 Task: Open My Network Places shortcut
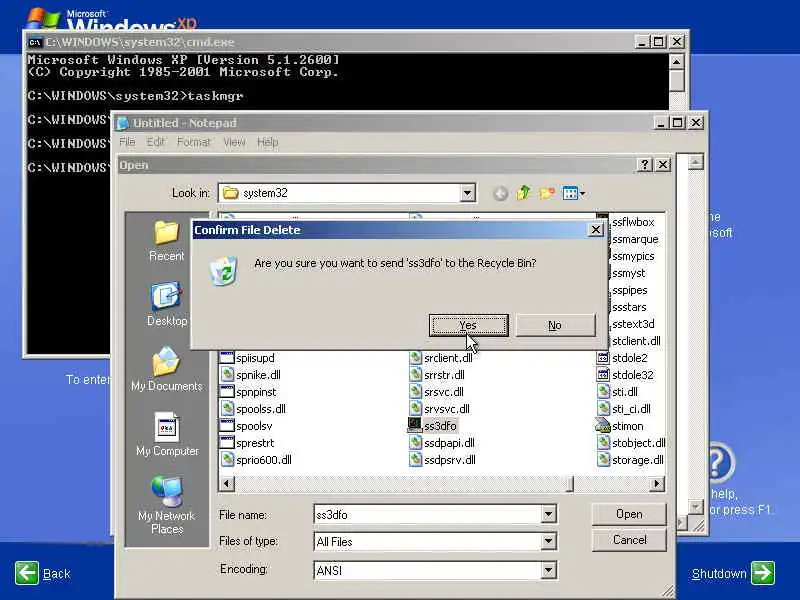[x=167, y=505]
